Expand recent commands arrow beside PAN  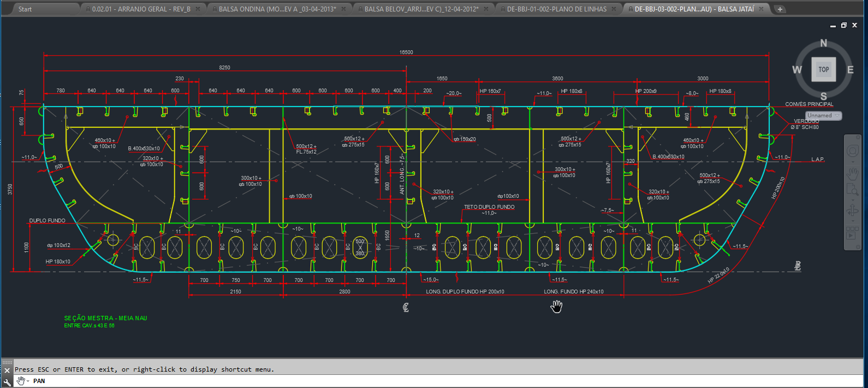pyautogui.click(x=28, y=381)
